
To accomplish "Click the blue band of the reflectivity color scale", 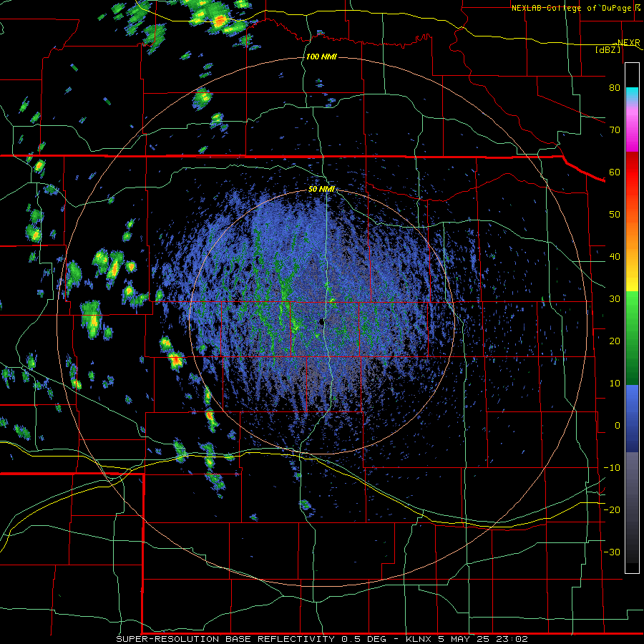I will point(632,417).
